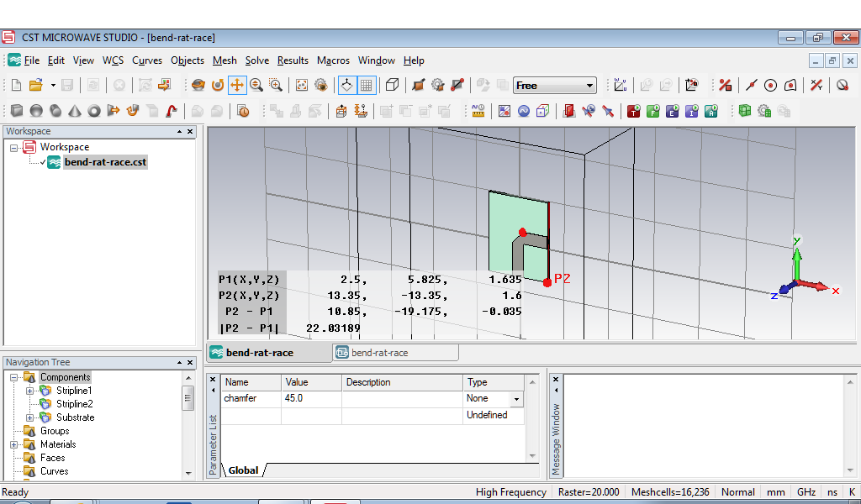Click the green mesh view cube icon
Viewport: 861px width, 504px height.
coord(744,111)
